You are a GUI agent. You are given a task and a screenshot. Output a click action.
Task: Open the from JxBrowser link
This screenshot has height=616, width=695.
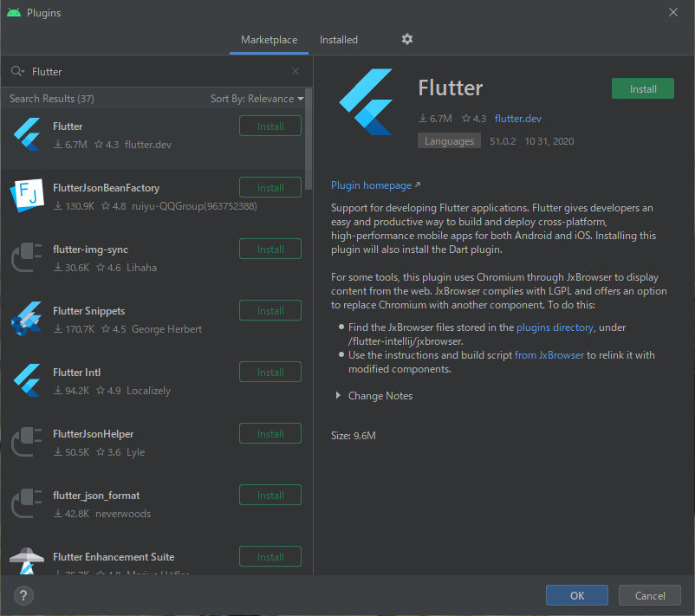tap(549, 355)
